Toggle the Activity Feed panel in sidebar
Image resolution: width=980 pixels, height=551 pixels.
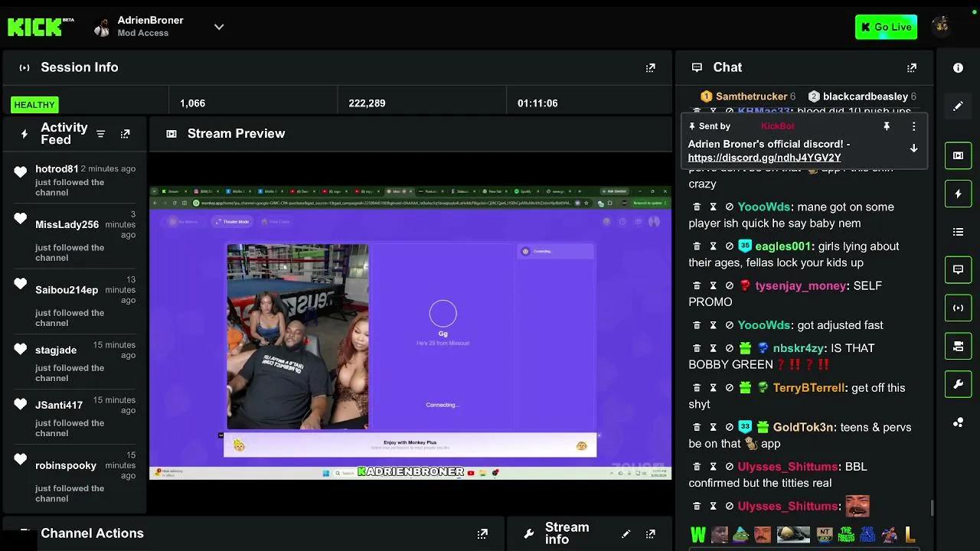pos(958,194)
